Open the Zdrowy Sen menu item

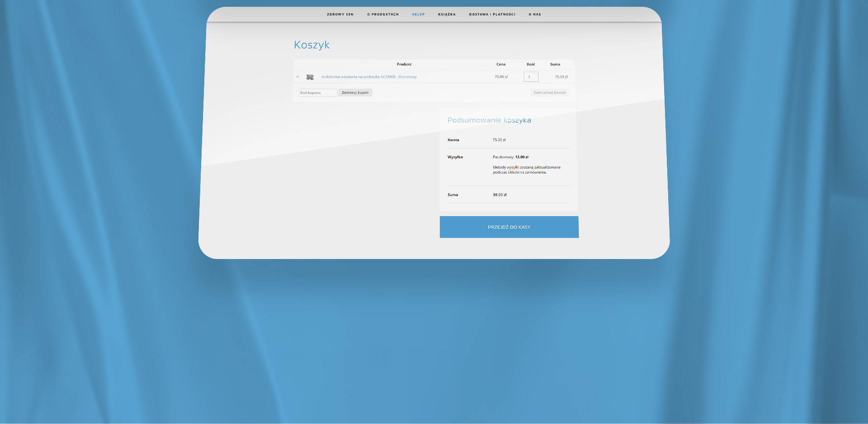pos(340,14)
